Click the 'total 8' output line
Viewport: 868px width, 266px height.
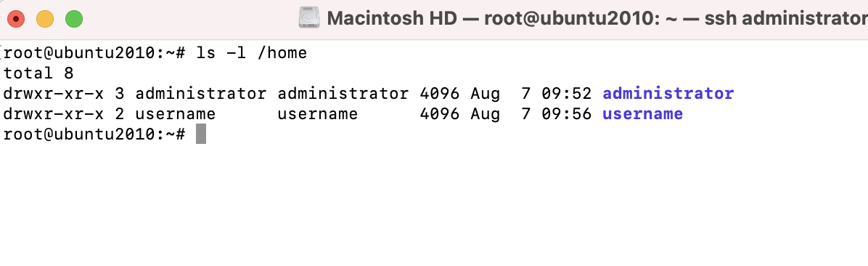pyautogui.click(x=38, y=73)
